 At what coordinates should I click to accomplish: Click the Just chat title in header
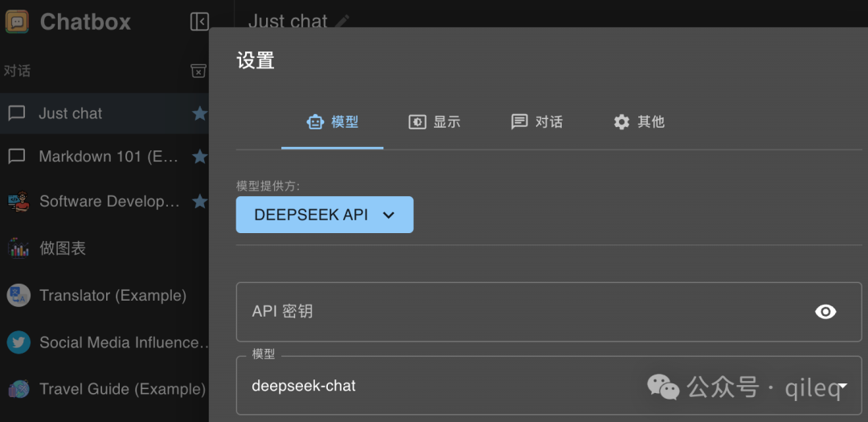point(288,21)
